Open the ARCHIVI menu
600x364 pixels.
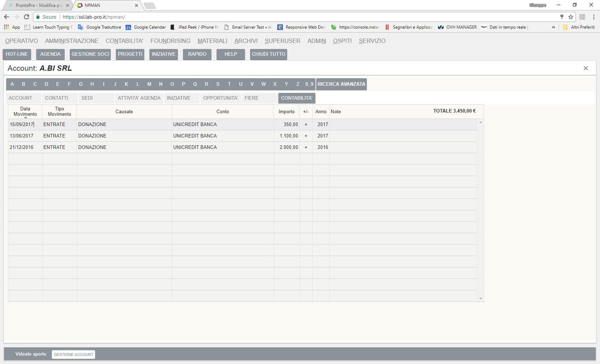coord(246,41)
